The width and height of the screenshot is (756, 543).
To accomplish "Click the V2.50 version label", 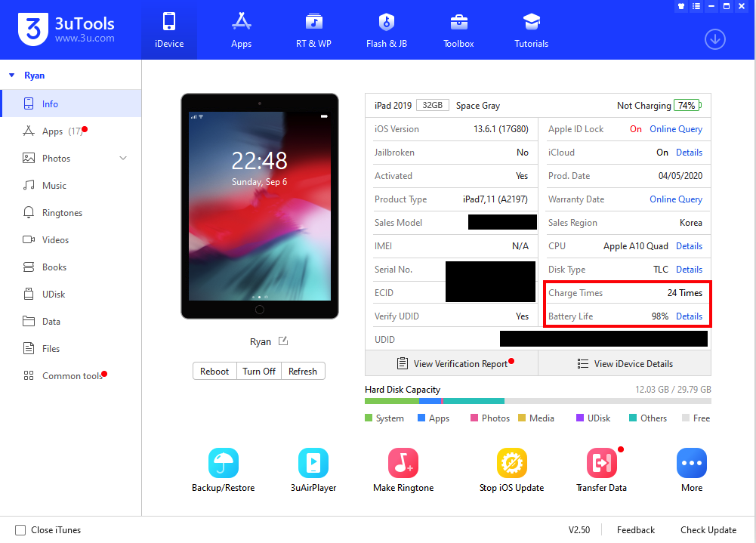I will click(579, 530).
